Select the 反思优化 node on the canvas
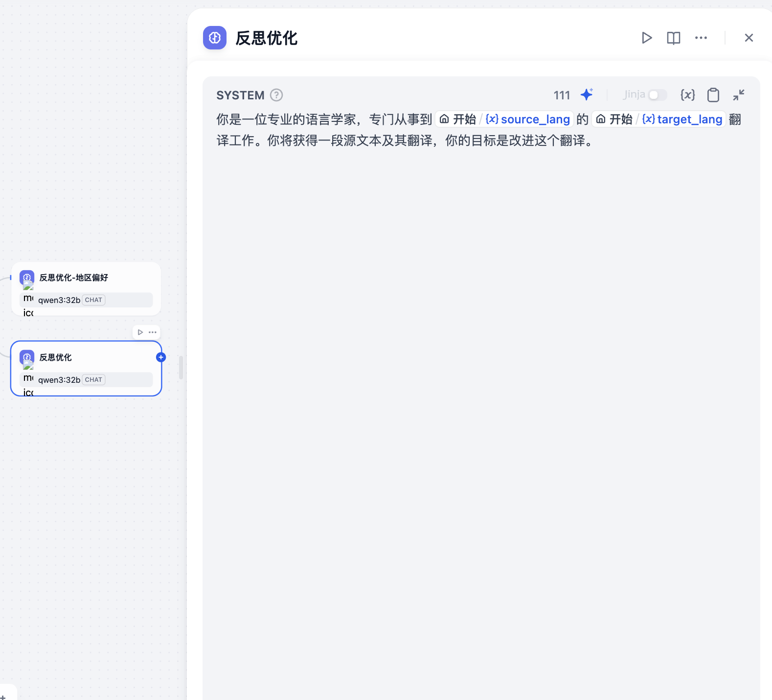This screenshot has height=700, width=772. coord(86,369)
